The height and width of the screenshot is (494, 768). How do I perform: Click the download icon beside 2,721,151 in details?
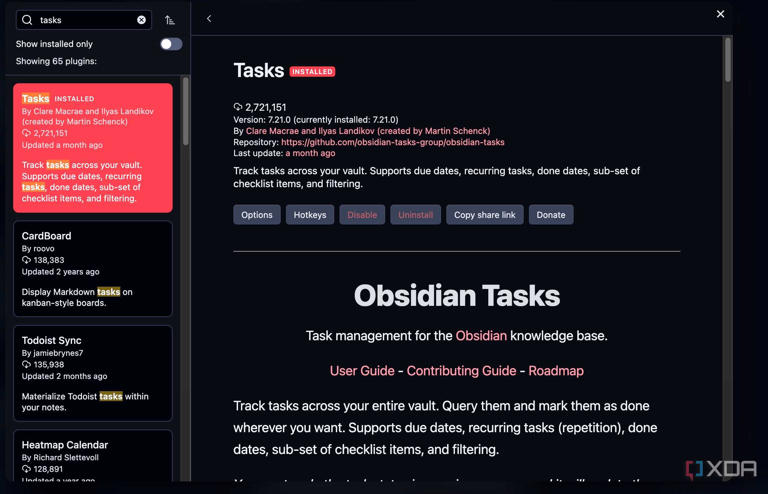[x=238, y=107]
